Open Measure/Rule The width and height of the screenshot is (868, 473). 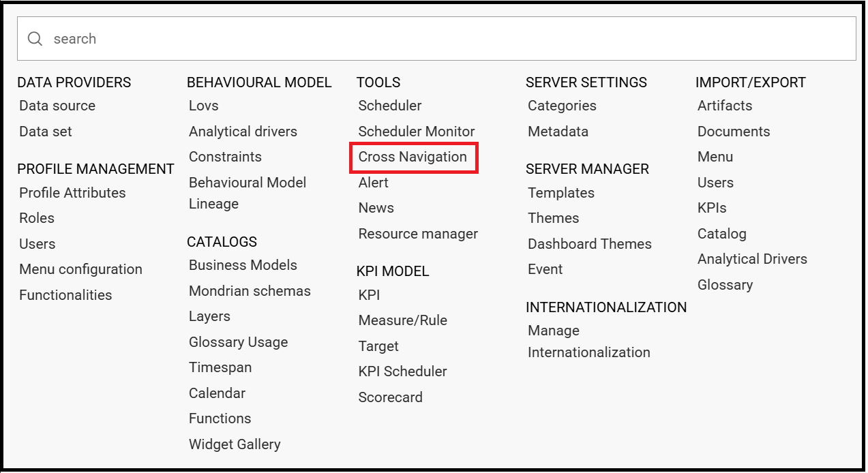tap(403, 320)
